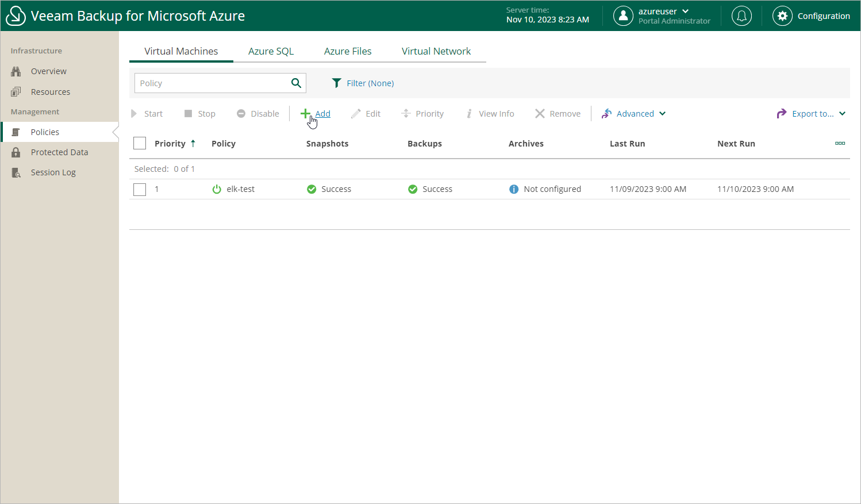
Task: Click the Snapshots success check icon
Action: point(312,189)
